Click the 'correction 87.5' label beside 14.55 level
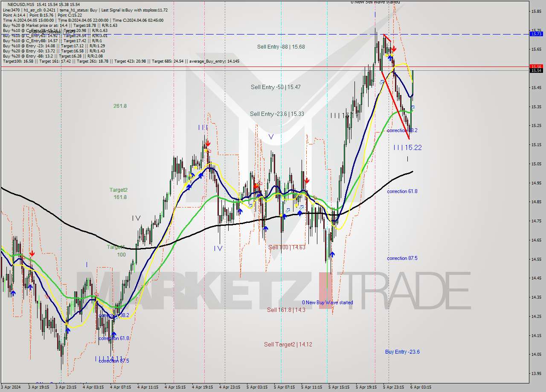546x392 pixels. pyautogui.click(x=402, y=258)
